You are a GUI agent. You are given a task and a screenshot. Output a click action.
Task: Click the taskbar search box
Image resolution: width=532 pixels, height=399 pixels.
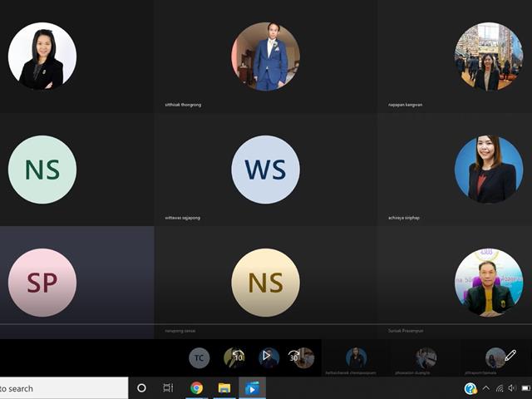click(x=64, y=388)
